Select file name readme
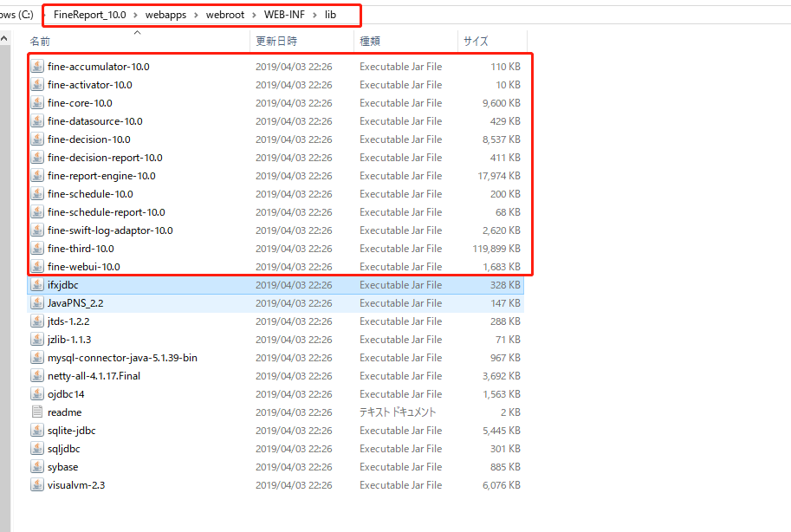 [65, 412]
